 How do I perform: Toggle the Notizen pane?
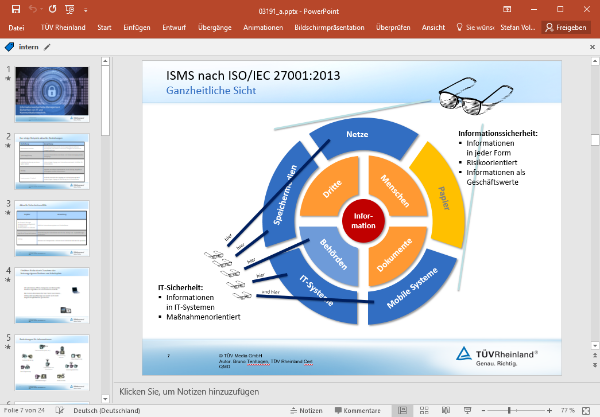click(x=304, y=410)
